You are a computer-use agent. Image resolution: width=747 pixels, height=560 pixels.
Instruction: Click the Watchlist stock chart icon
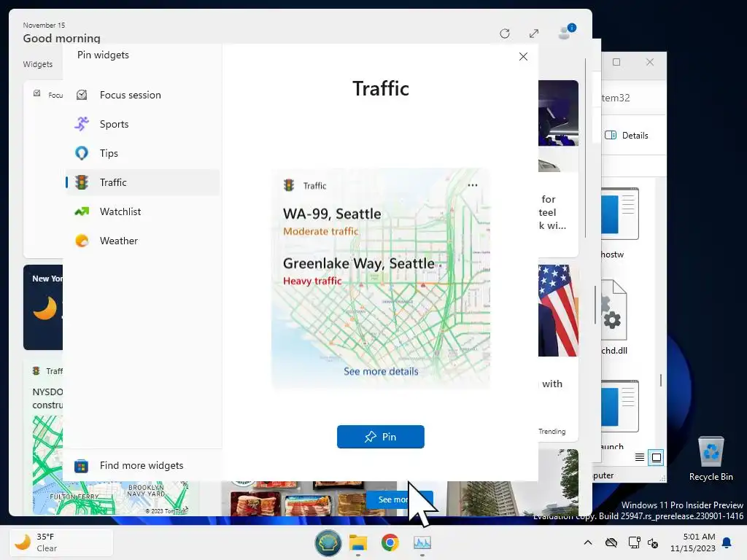[x=82, y=211]
